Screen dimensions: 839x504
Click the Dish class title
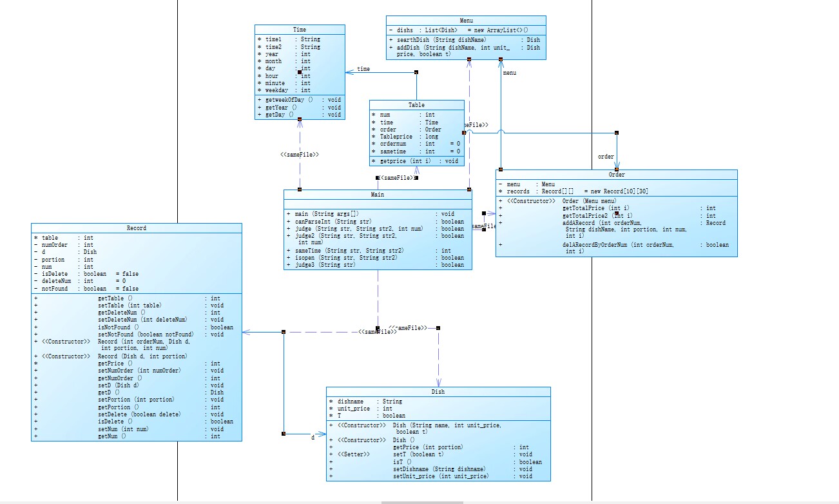438,392
